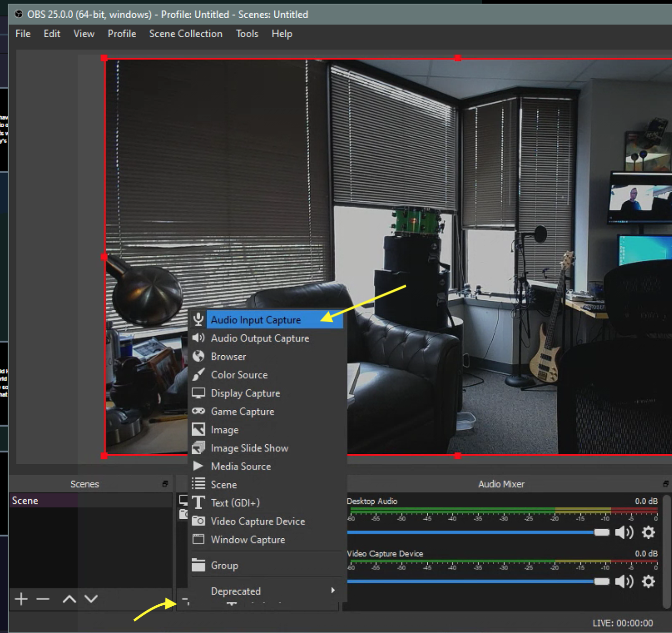Image resolution: width=672 pixels, height=633 pixels.
Task: Open Video Capture Device audio settings gear
Action: click(648, 581)
